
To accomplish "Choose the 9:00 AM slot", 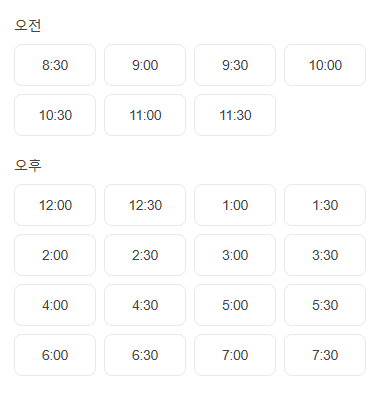I will click(x=145, y=65).
